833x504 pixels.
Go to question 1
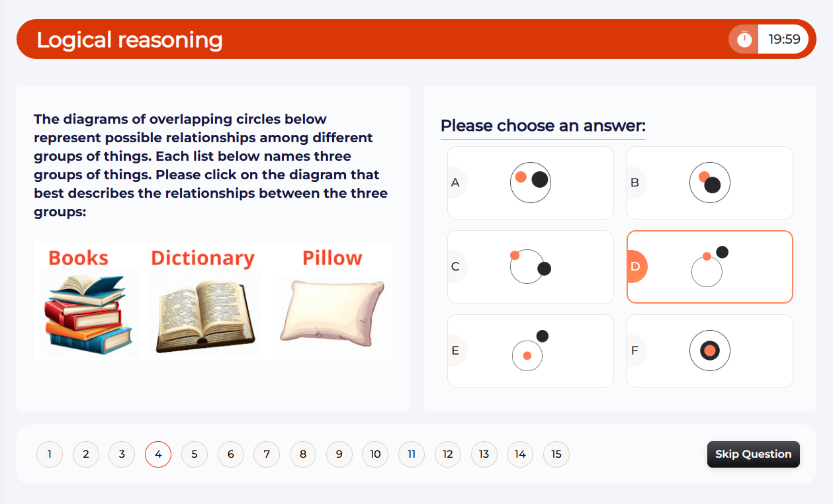tap(50, 454)
